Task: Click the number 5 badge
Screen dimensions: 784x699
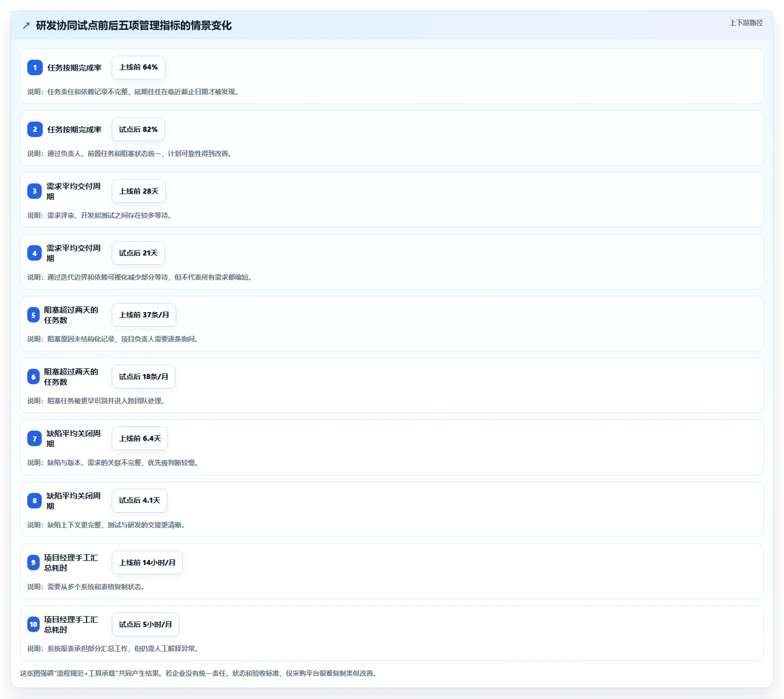Action: point(33,315)
